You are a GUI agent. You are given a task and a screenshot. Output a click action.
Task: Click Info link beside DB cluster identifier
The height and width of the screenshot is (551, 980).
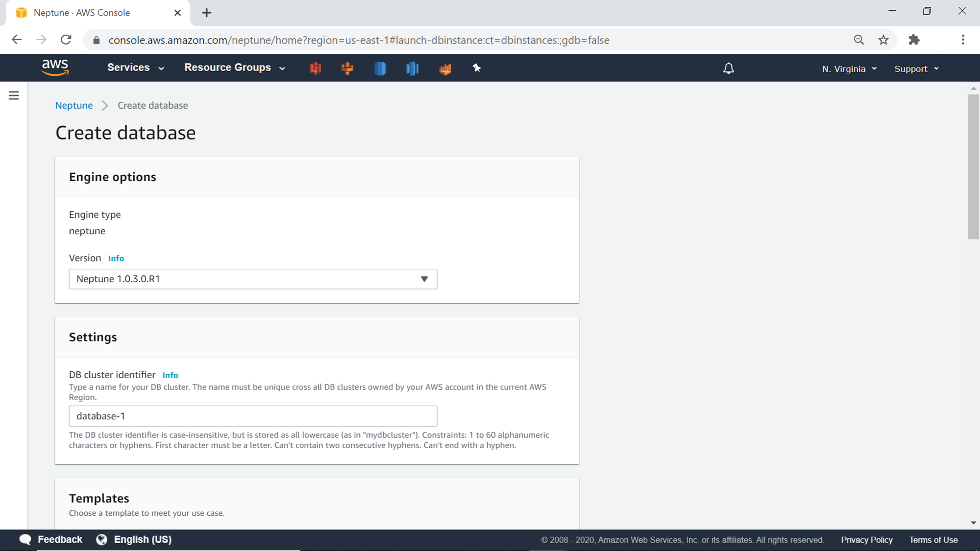170,375
